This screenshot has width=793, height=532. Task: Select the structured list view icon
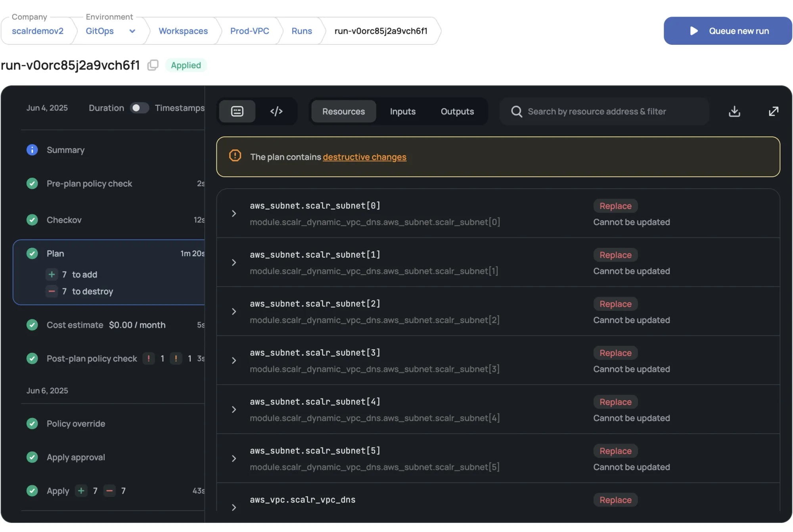click(x=237, y=111)
